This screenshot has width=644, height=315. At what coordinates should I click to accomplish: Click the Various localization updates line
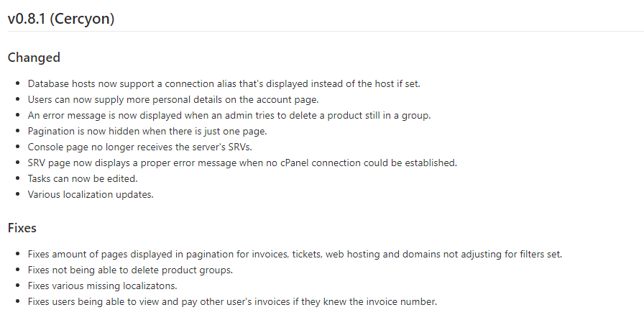[x=90, y=194]
